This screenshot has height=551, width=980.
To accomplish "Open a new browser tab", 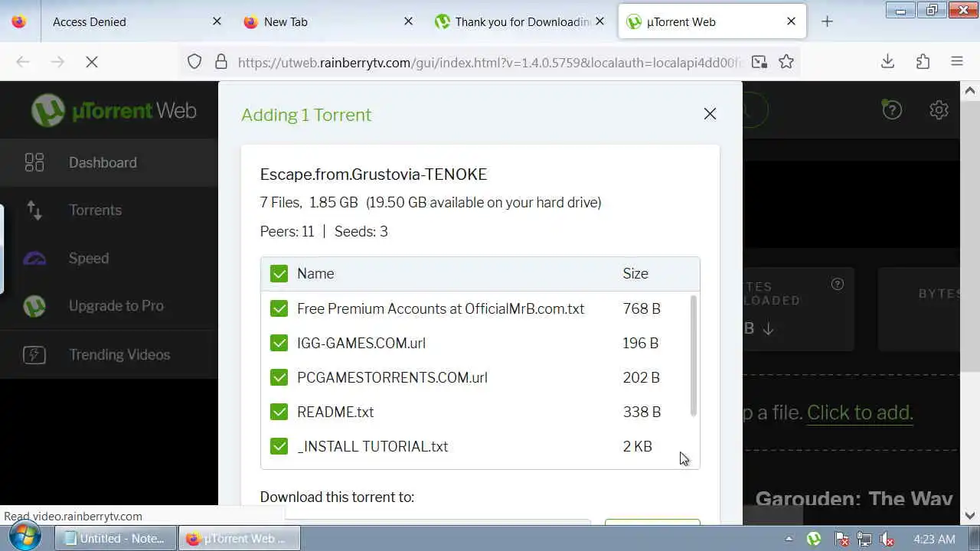I will 827,21.
